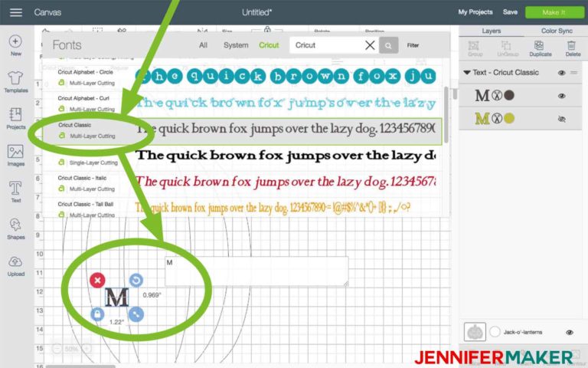Open the dark color swatch of M layer

(x=509, y=95)
